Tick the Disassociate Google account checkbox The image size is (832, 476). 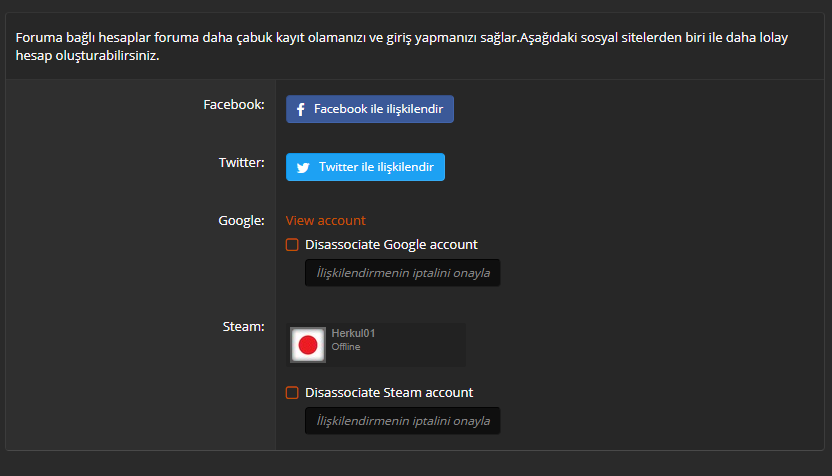pos(292,245)
